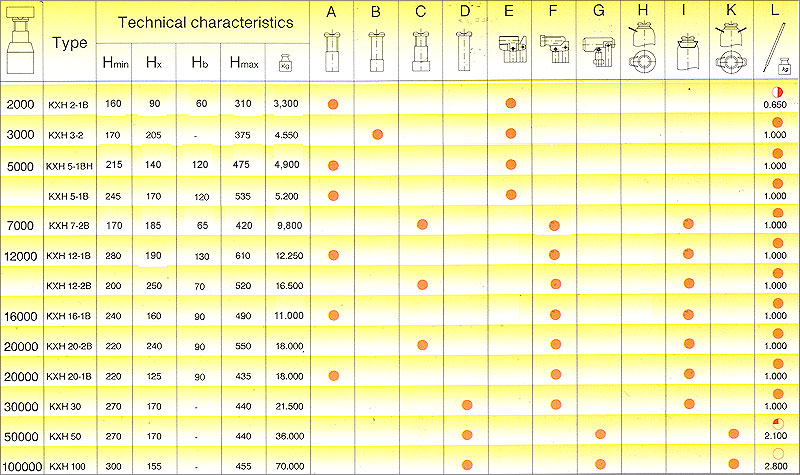Click the "3000" capacity label

[x=20, y=135]
